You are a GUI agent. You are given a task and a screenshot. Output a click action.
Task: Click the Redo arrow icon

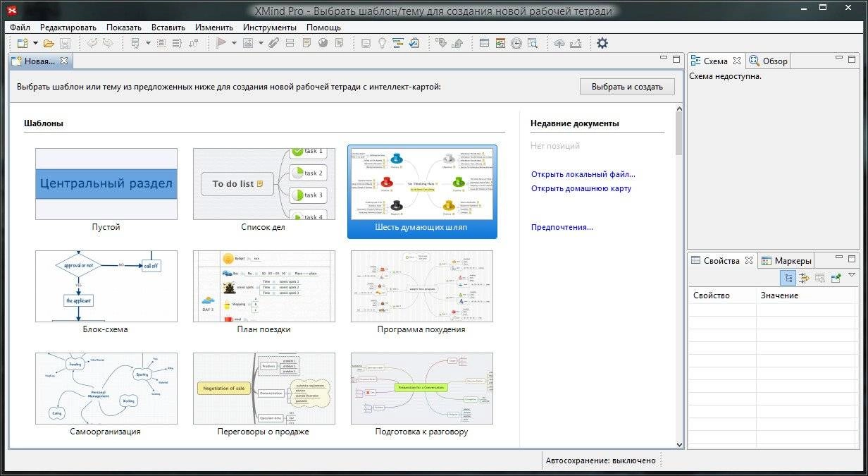click(108, 43)
